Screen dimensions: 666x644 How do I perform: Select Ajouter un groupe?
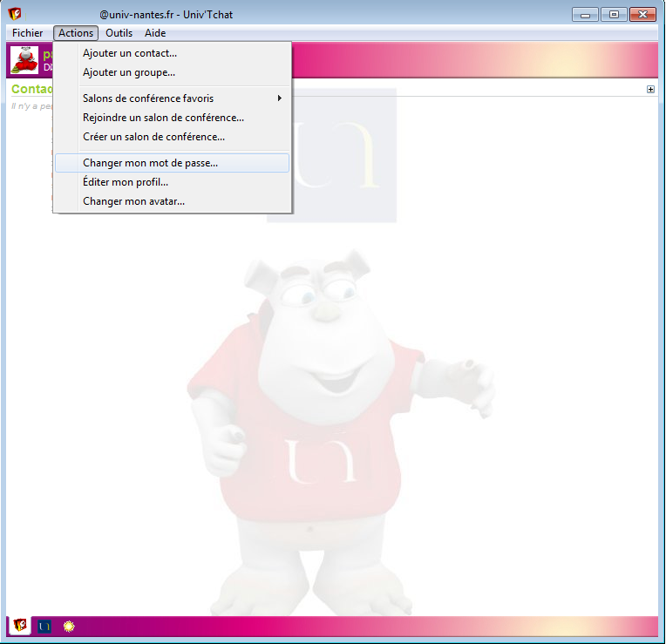coord(128,72)
